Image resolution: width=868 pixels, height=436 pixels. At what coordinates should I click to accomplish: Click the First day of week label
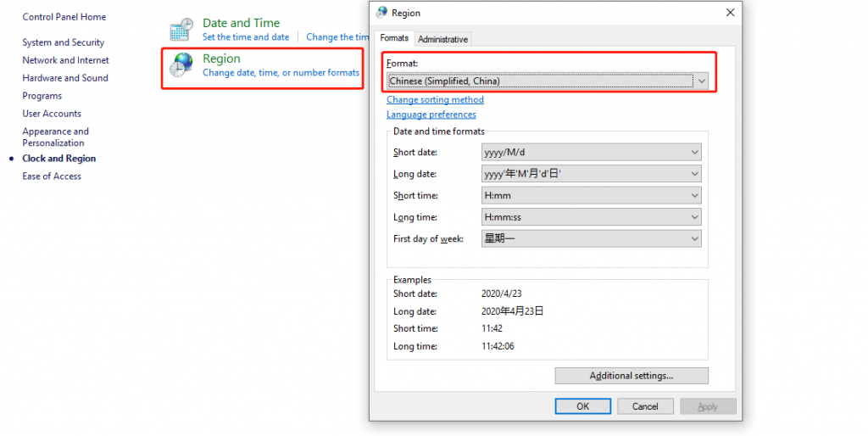(428, 238)
